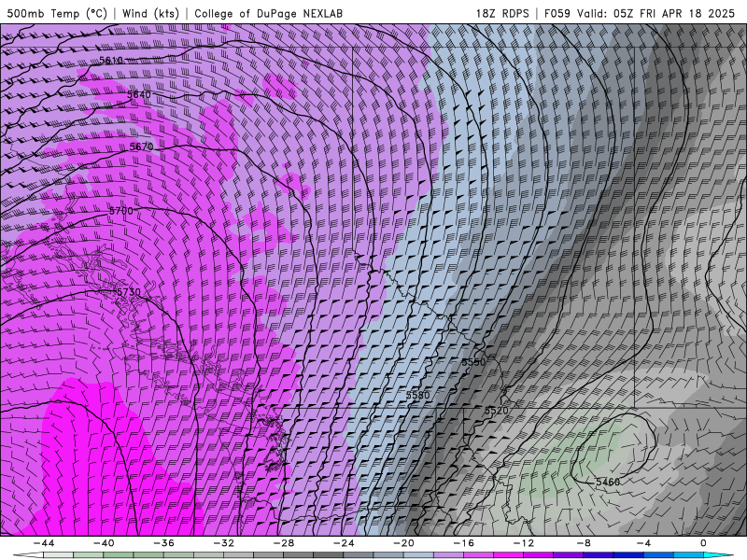Viewport: 747px width, 560px height.
Task: Click the -12 colorbar tick label
Action: pos(523,543)
